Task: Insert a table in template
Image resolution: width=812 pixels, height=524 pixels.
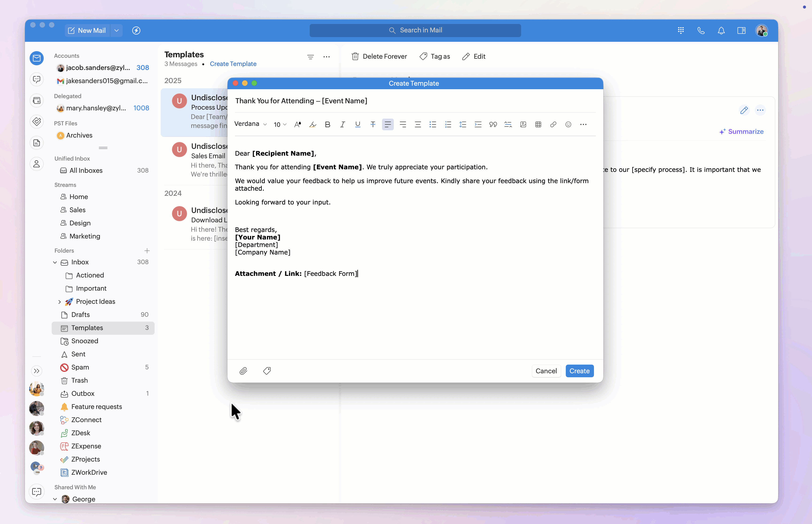Action: coord(538,124)
